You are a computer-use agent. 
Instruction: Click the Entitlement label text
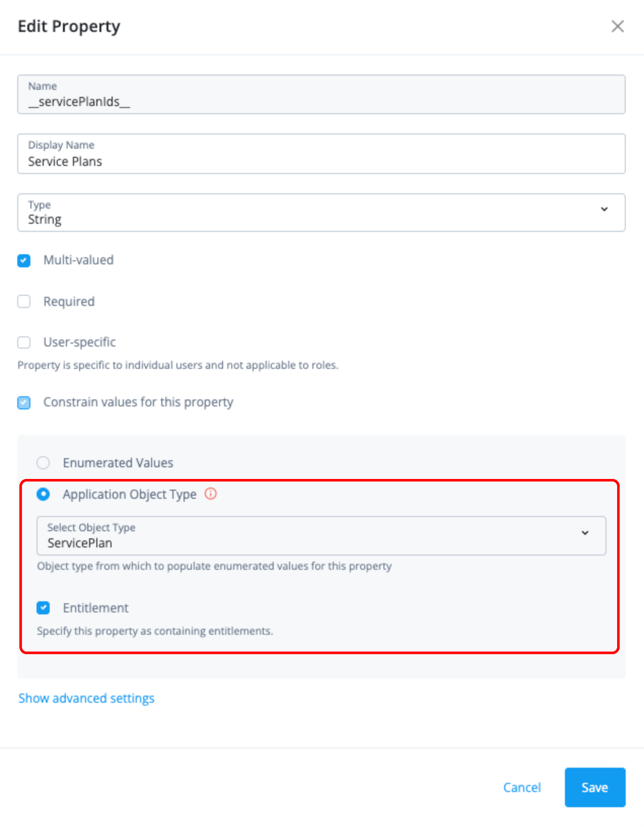pyautogui.click(x=95, y=608)
